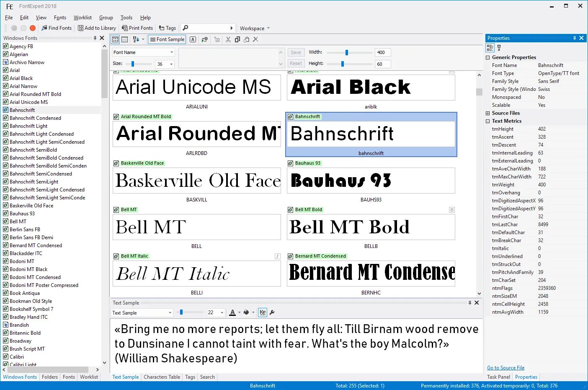Image resolution: width=588 pixels, height=390 pixels.
Task: Click the copy icon in view toolbar
Action: pos(237,39)
